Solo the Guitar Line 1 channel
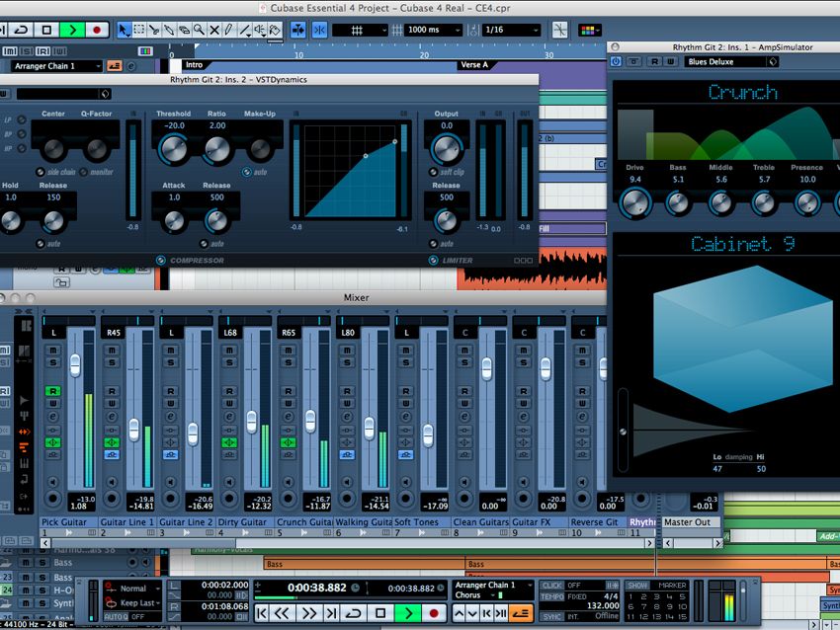This screenshot has width=840, height=630. 112,362
